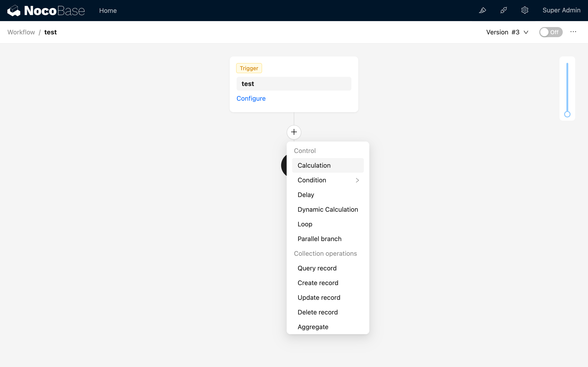Pick Parallel branch option

tap(319, 239)
